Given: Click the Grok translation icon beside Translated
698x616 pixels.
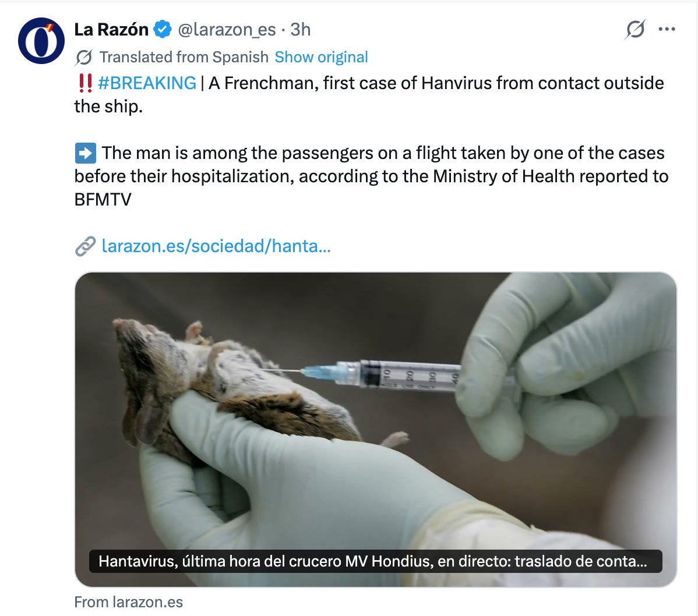Looking at the screenshot, I should 84,58.
